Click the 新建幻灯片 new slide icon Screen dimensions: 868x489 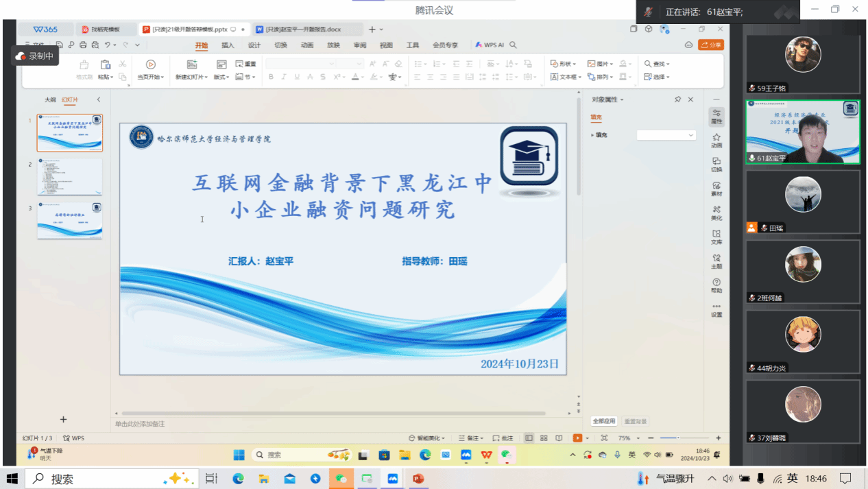[192, 64]
